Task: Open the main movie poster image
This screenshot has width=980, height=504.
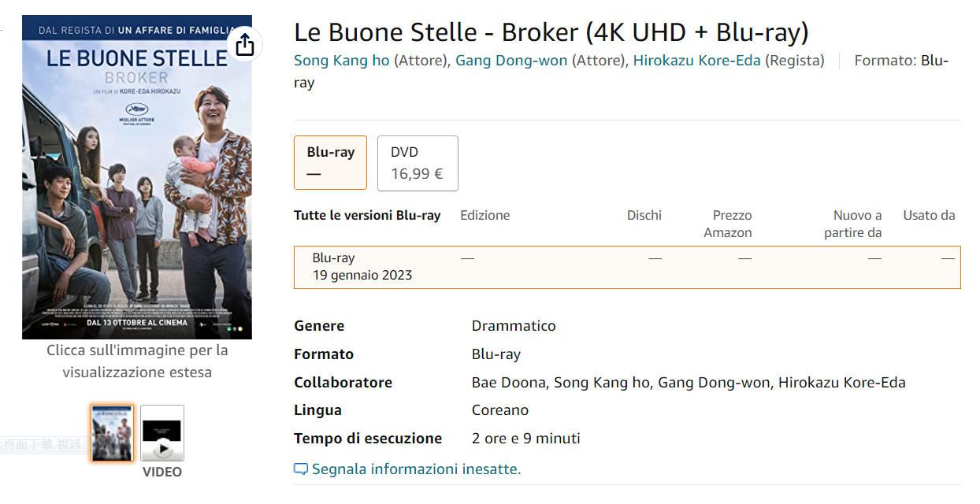Action: (x=137, y=177)
